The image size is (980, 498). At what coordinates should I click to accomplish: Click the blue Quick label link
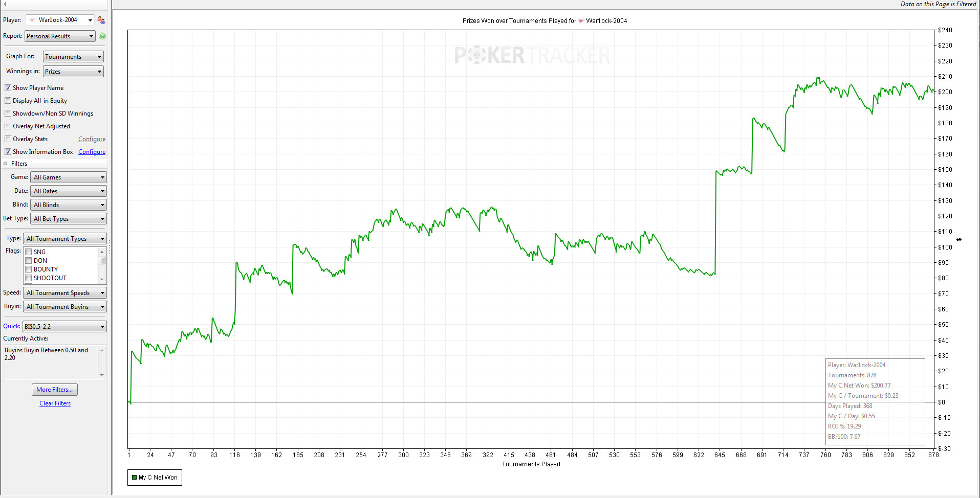tap(12, 326)
